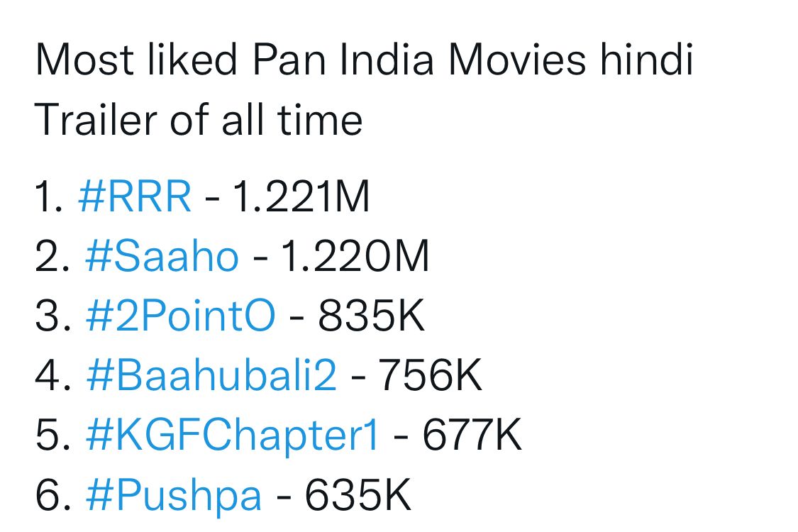Screen dimensions: 798x532
Task: Open the #2PointO hashtag
Action: (180, 316)
